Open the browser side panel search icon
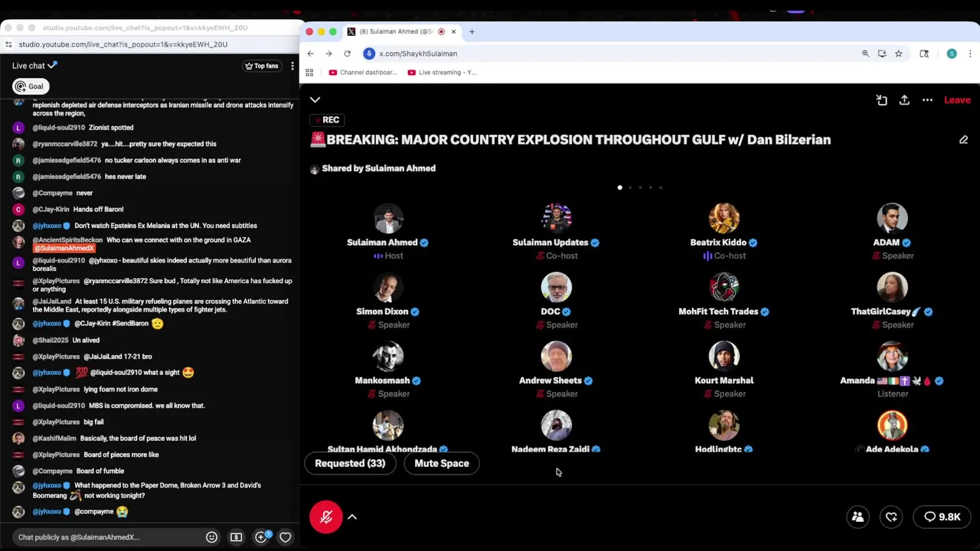Screen dimensions: 980x551 (x=924, y=54)
